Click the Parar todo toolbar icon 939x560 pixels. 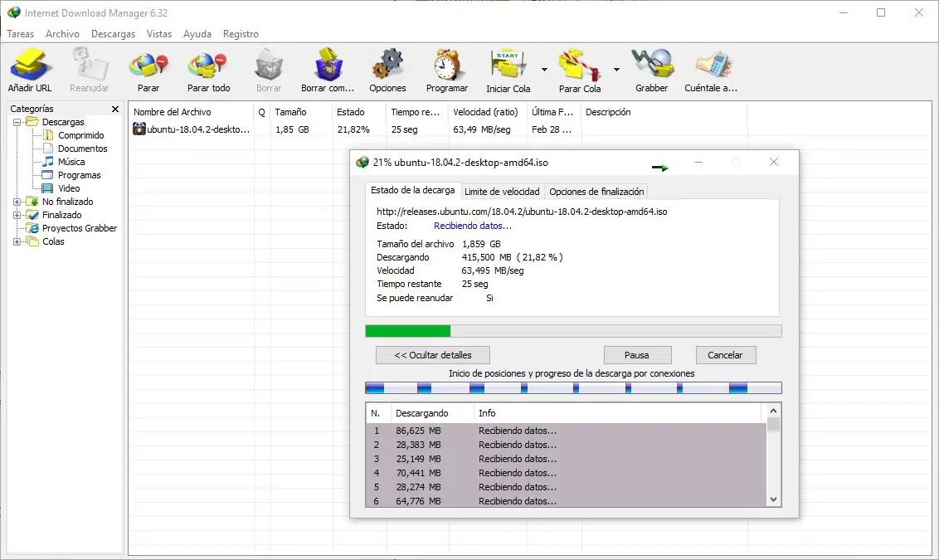click(207, 65)
